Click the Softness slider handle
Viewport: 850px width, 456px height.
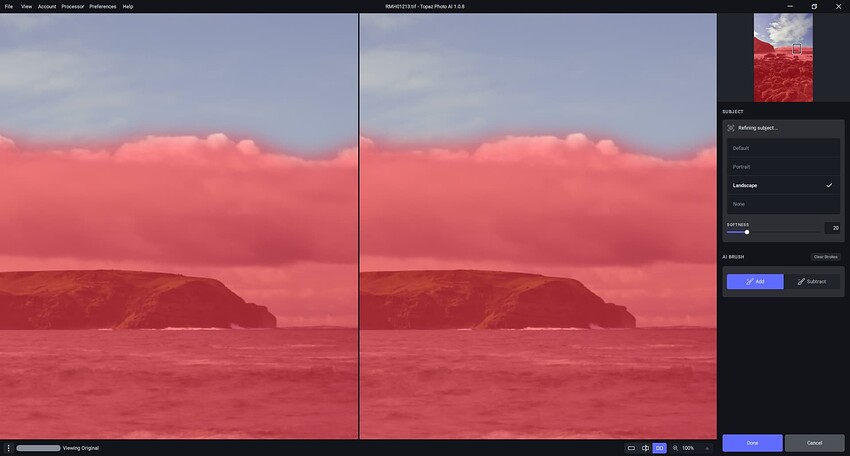point(747,232)
